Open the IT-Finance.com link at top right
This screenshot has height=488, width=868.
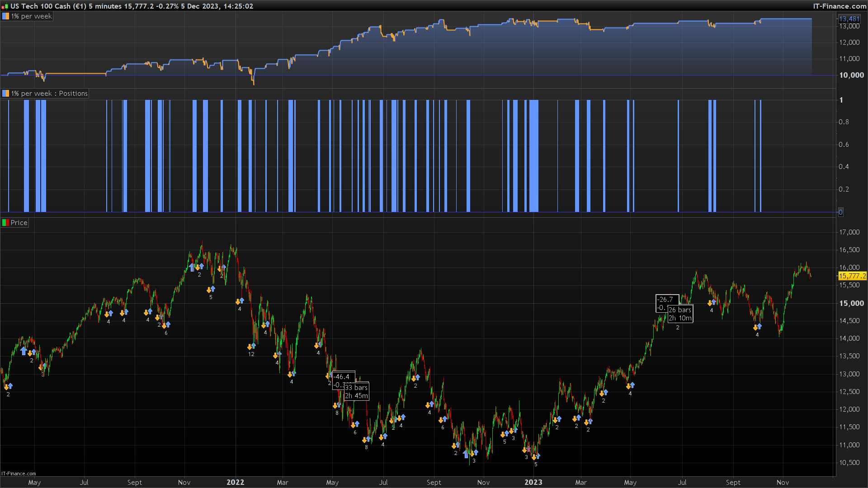pyautogui.click(x=840, y=6)
